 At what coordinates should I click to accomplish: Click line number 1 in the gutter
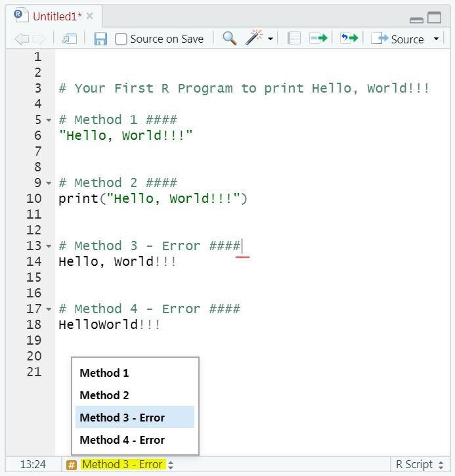[x=37, y=56]
